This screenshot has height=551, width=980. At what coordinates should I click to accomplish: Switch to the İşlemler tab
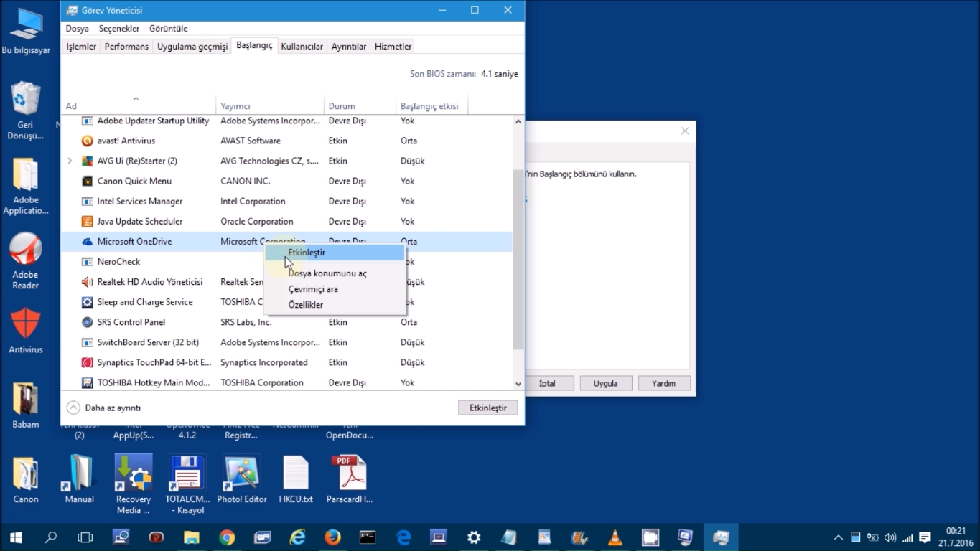coord(81,47)
